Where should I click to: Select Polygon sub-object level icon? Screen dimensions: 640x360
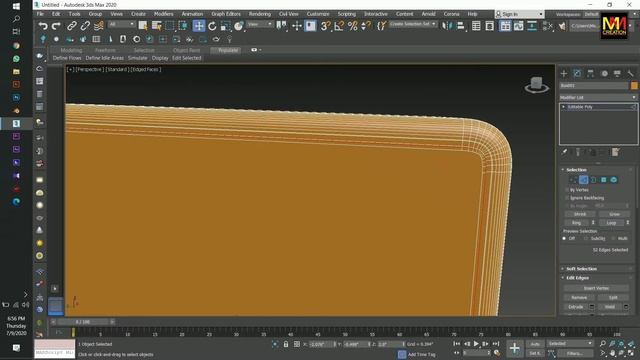tap(604, 180)
